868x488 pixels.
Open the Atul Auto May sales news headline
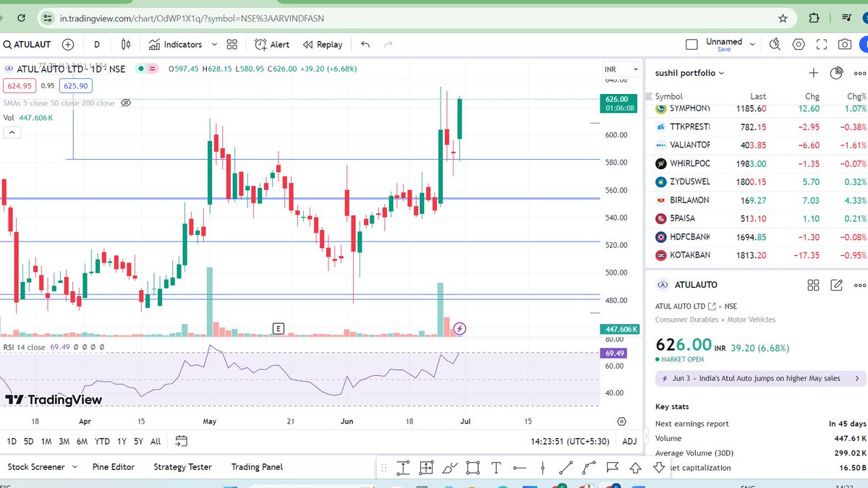point(760,378)
